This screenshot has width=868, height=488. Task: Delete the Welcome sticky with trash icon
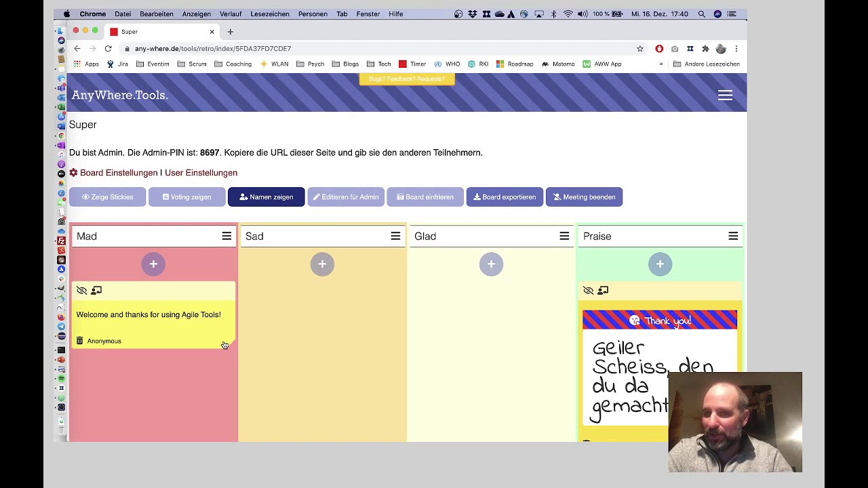(79, 341)
